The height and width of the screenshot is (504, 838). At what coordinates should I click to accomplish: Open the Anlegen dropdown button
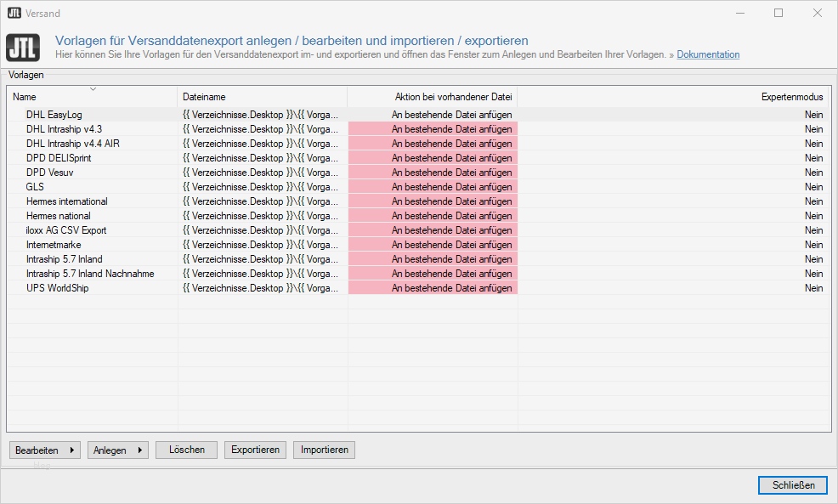coord(117,450)
